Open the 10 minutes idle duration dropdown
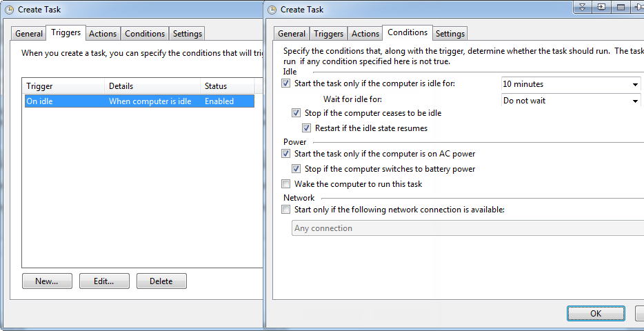 point(570,84)
